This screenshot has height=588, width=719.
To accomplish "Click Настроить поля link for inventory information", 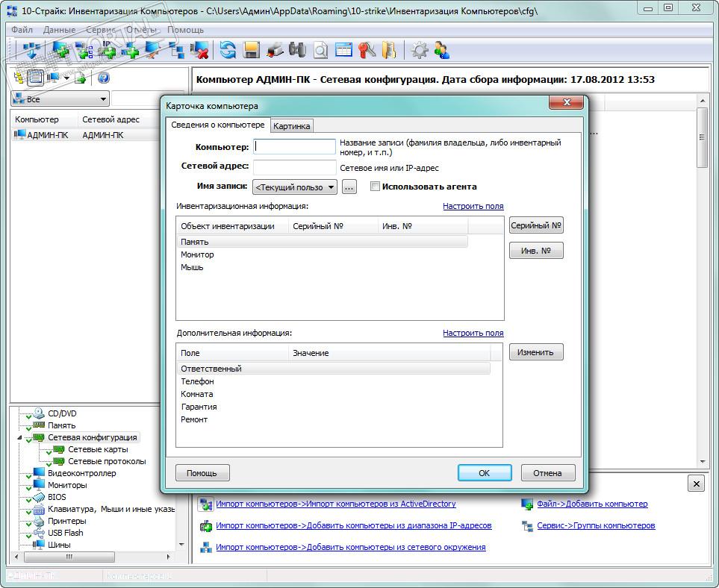I will coord(473,206).
